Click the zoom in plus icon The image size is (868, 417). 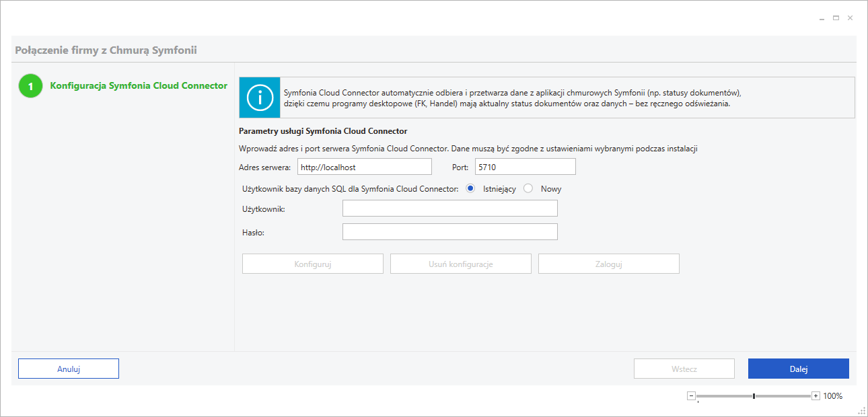816,396
